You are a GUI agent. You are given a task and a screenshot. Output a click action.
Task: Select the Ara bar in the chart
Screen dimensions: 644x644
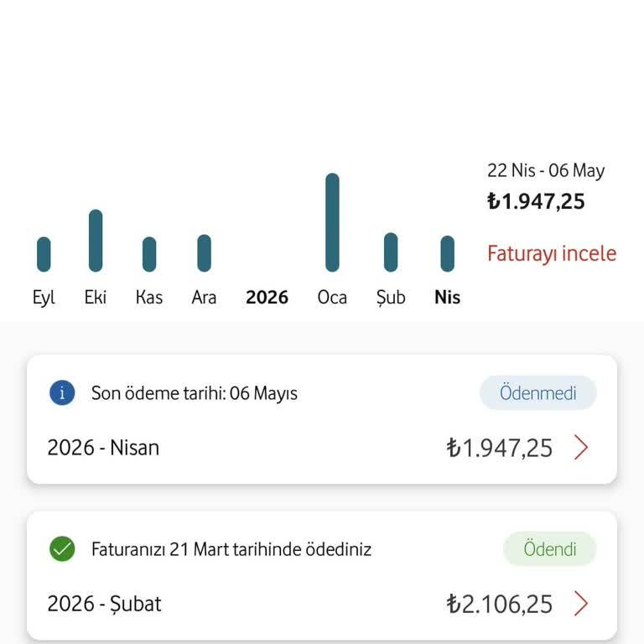(204, 253)
